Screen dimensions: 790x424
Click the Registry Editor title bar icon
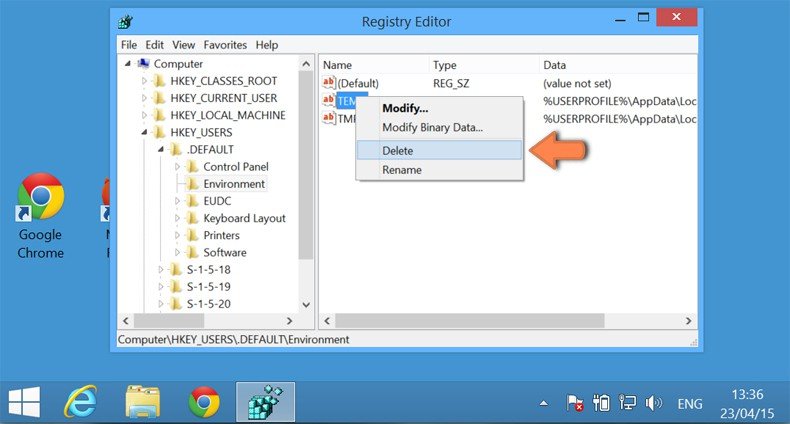tap(125, 22)
